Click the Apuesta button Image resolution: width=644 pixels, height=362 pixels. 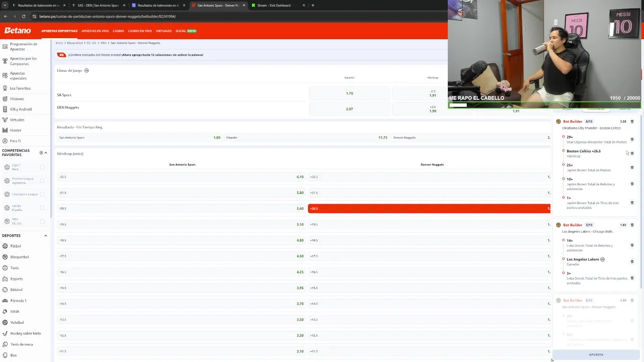596,354
